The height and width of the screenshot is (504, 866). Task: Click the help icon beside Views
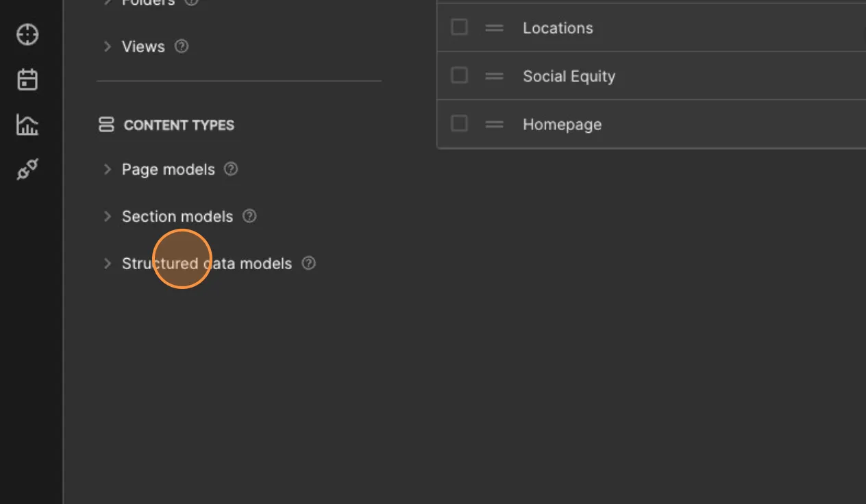point(182,47)
